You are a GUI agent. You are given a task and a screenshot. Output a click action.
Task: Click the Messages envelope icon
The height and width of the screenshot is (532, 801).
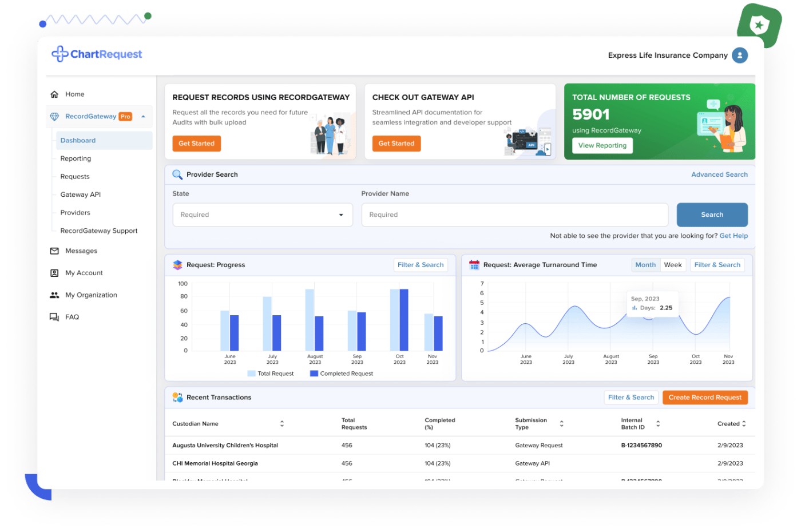tap(54, 251)
